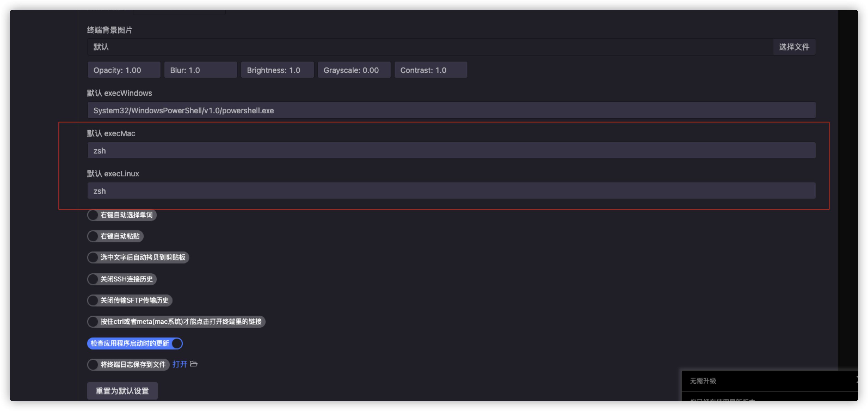Focus the 默认 execMac input field
Viewport: 868px width, 411px height.
click(x=451, y=151)
